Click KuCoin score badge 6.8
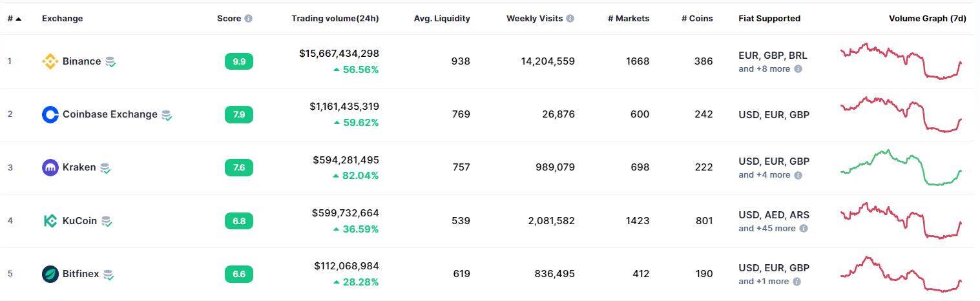 coord(239,221)
